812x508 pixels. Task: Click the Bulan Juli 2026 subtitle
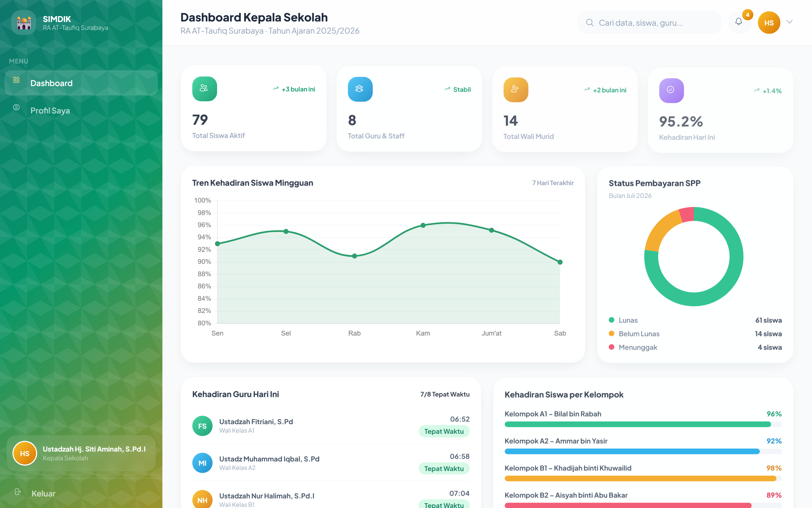630,196
